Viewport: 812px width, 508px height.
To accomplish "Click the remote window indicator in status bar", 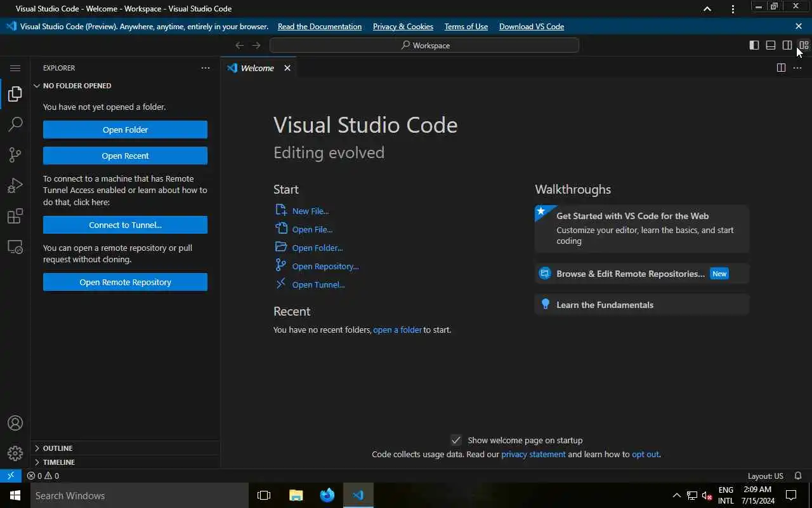I will point(11,476).
